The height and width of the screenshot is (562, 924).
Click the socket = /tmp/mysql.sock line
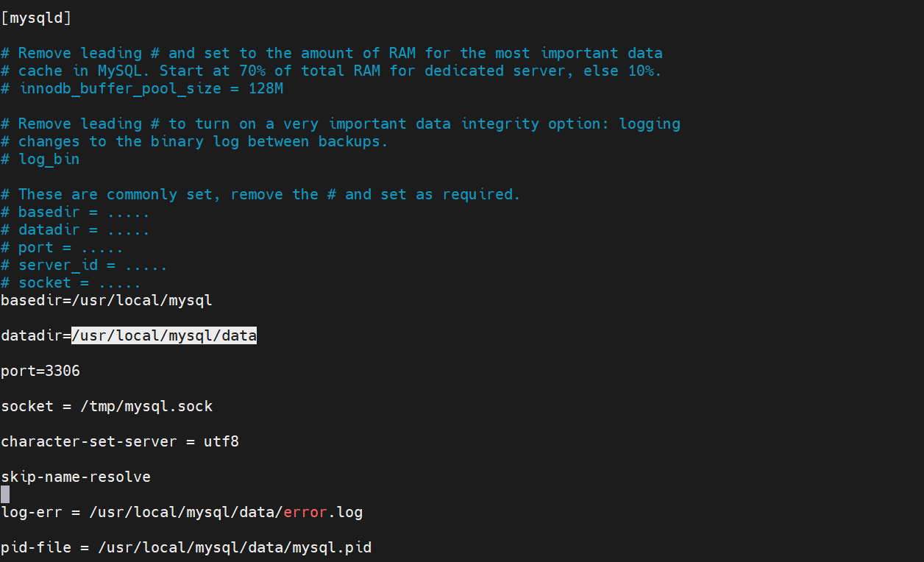(107, 406)
